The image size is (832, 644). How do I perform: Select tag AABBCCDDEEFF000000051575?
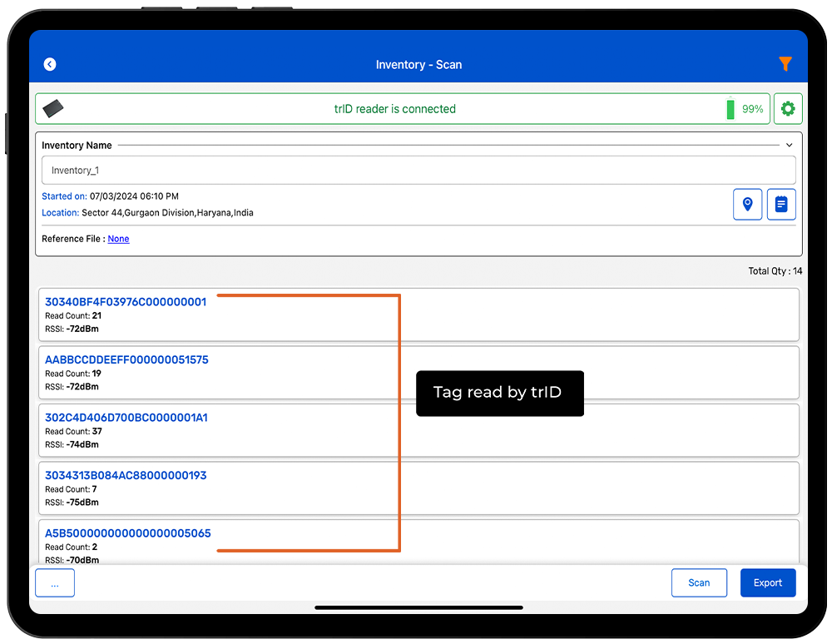(x=126, y=360)
